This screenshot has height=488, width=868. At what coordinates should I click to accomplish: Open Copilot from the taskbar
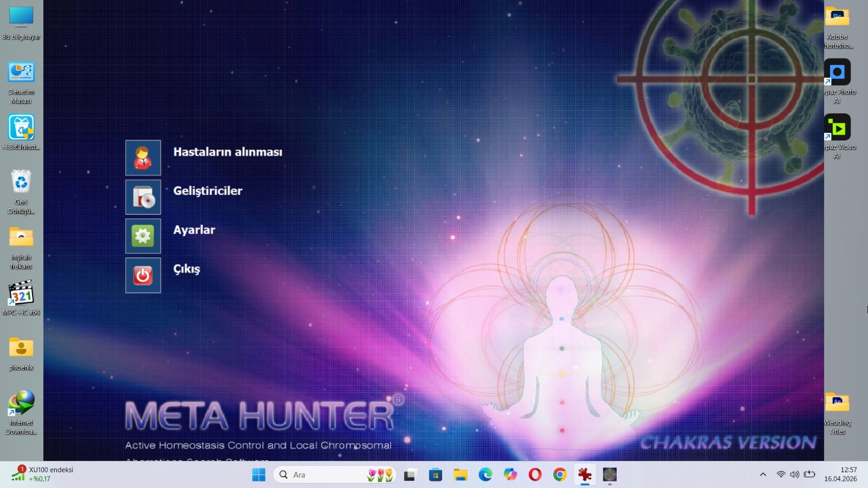[510, 475]
